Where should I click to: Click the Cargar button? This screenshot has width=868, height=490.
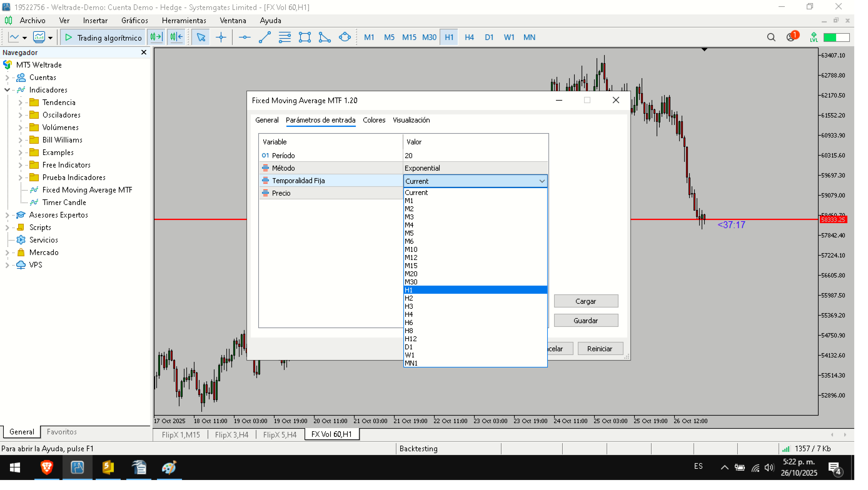pyautogui.click(x=586, y=301)
